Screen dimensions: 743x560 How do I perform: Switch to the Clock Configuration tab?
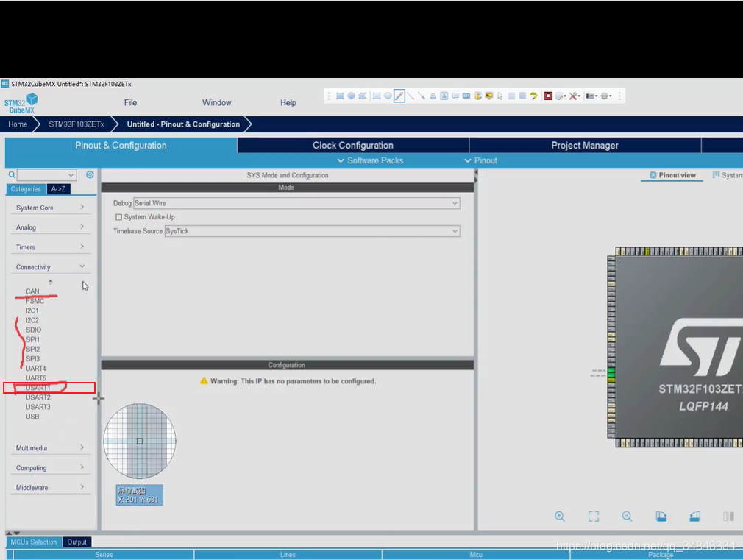[x=353, y=146]
